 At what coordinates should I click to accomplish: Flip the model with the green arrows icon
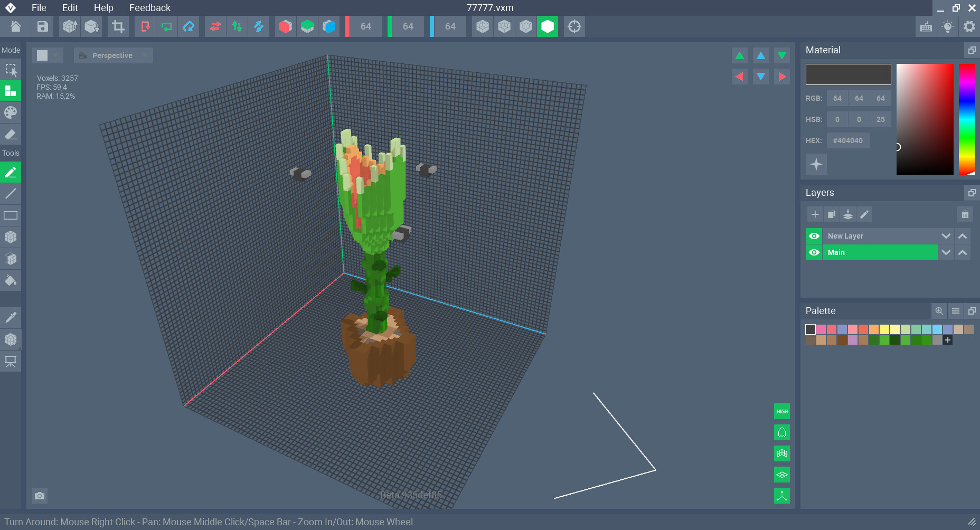click(237, 26)
